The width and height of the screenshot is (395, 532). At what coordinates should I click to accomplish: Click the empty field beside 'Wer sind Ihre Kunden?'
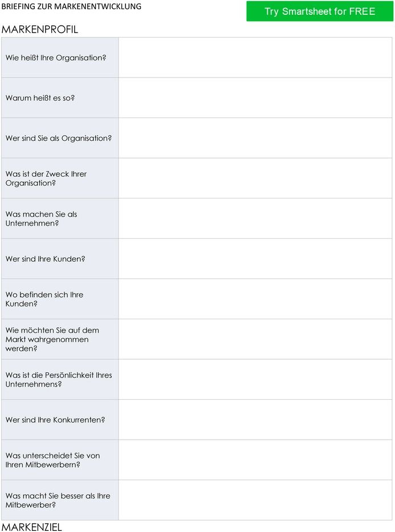coord(255,259)
